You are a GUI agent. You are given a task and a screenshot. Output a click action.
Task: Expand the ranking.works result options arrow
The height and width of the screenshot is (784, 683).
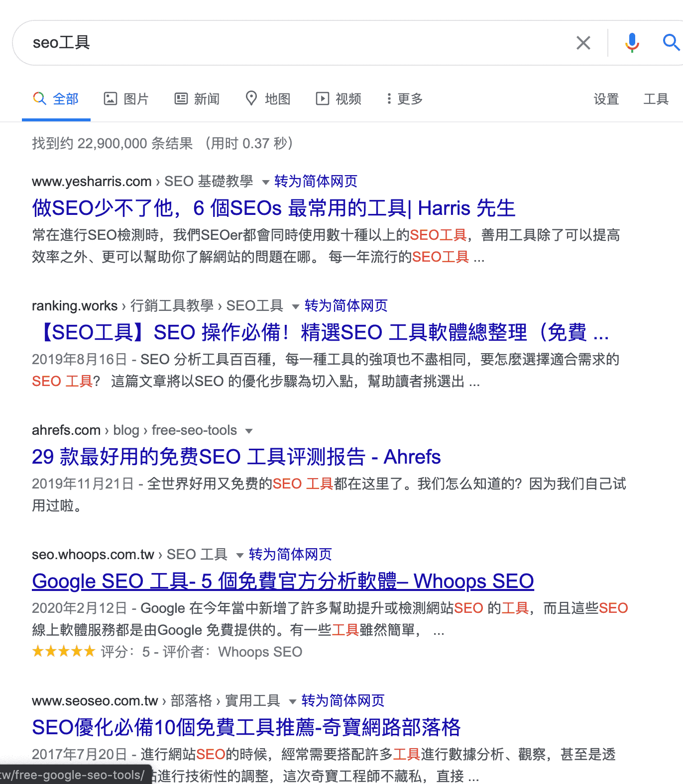(296, 306)
